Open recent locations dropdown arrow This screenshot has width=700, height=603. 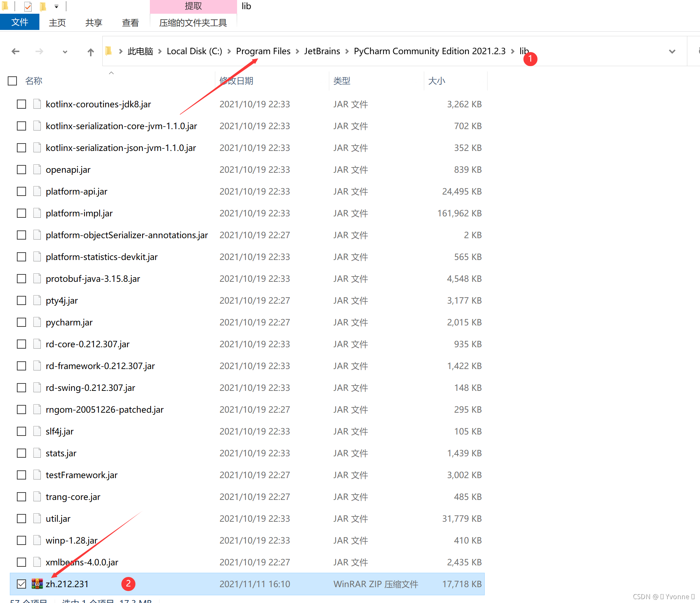65,52
